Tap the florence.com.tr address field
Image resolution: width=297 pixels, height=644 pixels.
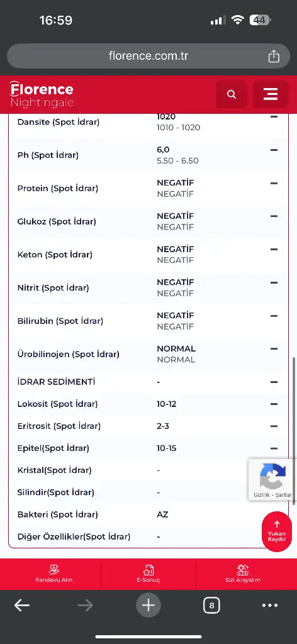148,56
